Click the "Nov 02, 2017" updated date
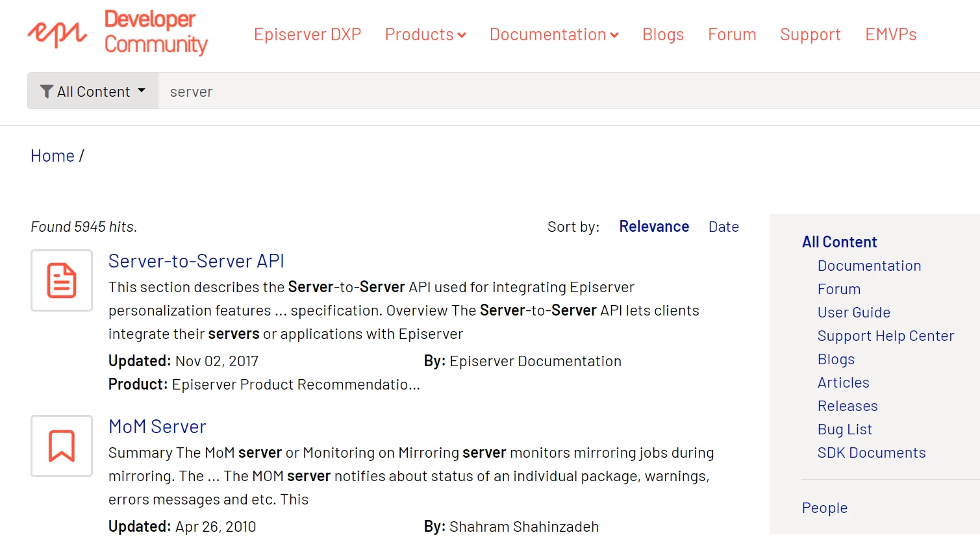Image resolution: width=980 pixels, height=546 pixels. click(217, 361)
